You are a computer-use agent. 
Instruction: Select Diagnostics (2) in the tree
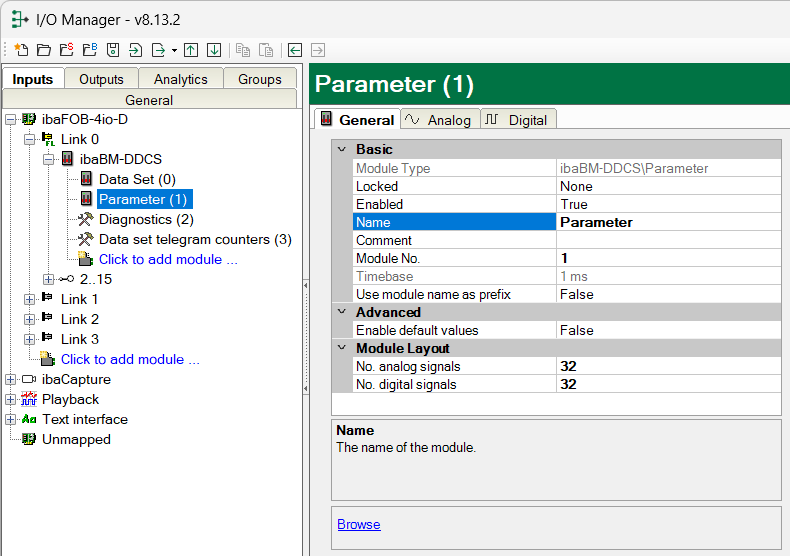click(x=146, y=219)
